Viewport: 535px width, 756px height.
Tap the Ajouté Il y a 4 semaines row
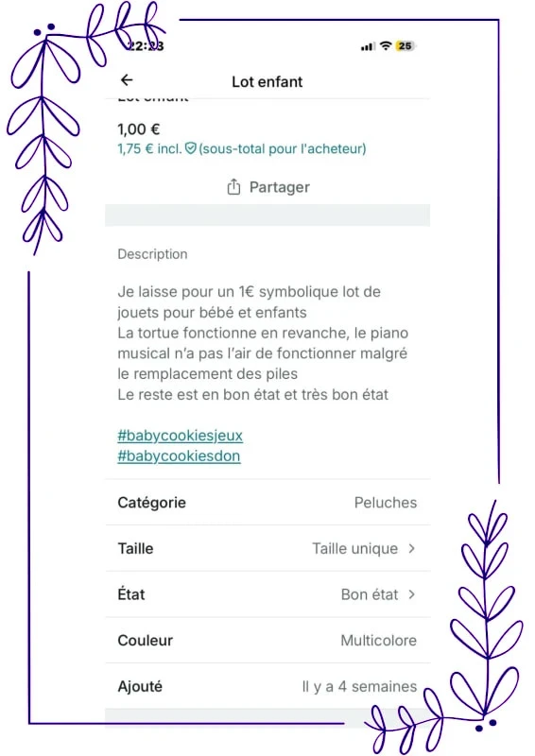[267, 686]
